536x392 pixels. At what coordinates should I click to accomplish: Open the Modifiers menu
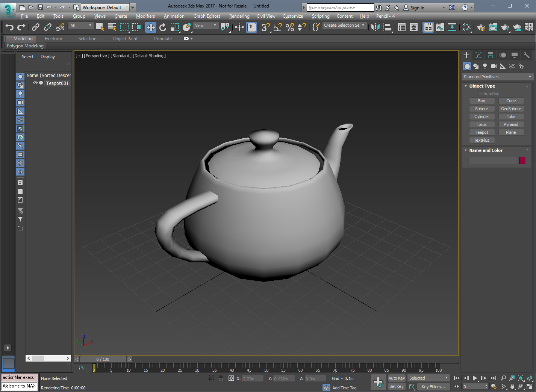coord(145,16)
